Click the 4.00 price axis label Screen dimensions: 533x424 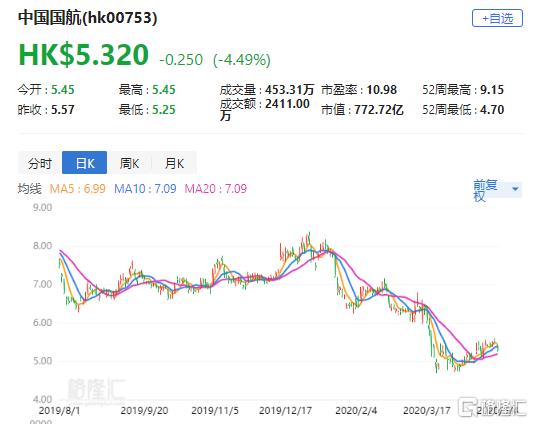point(42,399)
